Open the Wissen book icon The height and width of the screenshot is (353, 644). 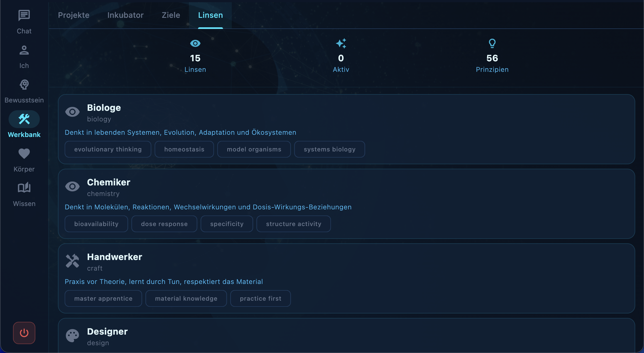[x=24, y=188]
